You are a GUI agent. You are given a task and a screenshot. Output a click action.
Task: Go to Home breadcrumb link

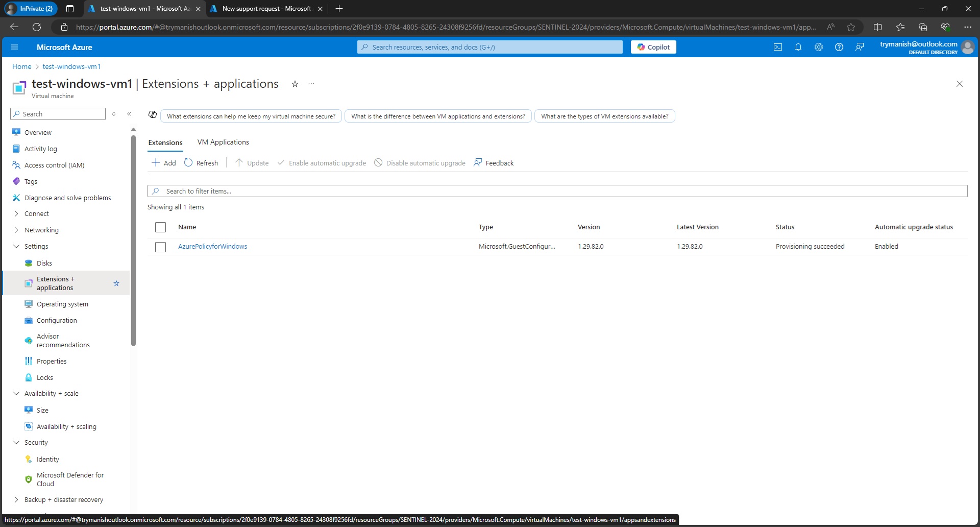(22, 67)
